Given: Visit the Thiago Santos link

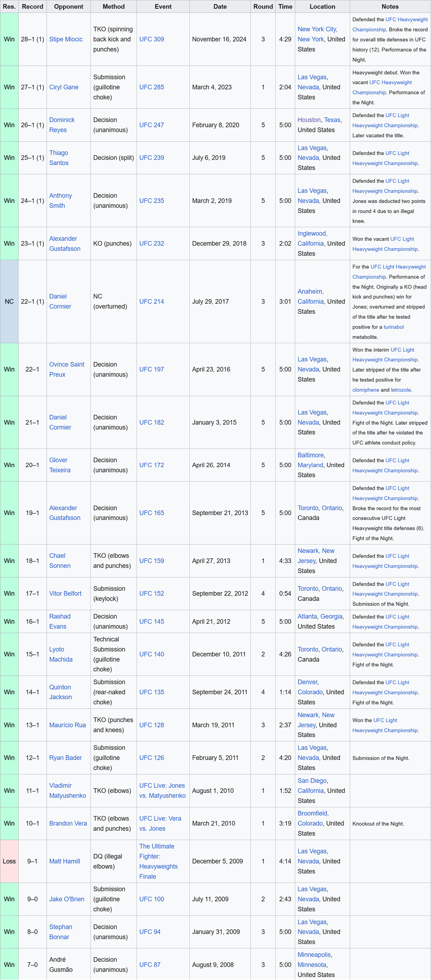Looking at the screenshot, I should (x=59, y=158).
